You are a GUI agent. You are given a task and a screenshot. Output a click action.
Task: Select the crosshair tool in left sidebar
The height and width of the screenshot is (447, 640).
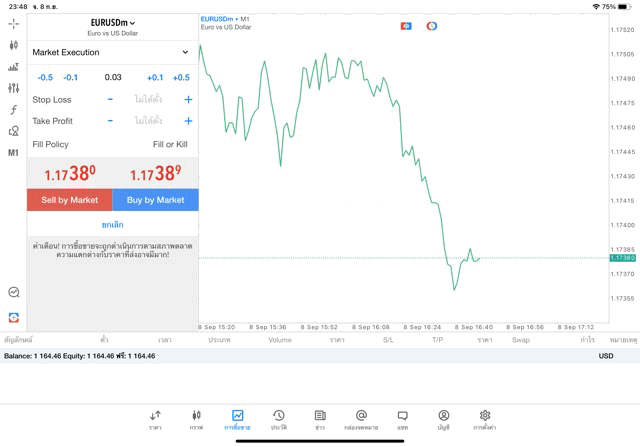pos(13,23)
